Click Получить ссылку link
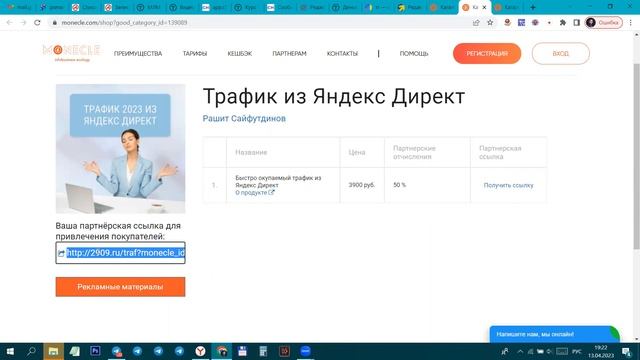The image size is (640, 360). [x=509, y=185]
